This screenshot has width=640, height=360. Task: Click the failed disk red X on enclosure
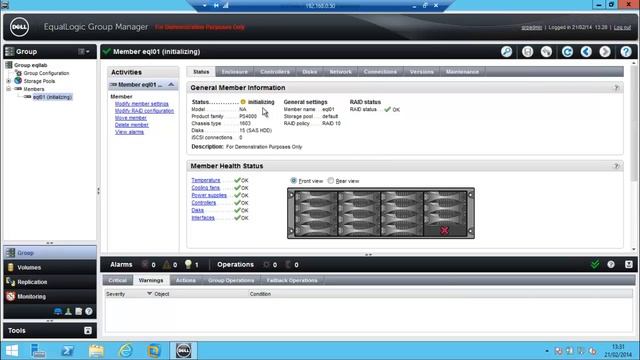tap(444, 231)
